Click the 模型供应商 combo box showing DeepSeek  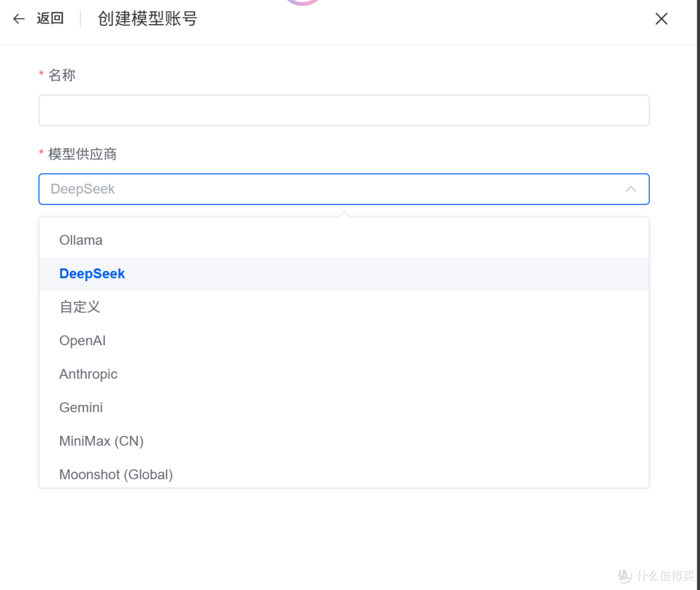(331, 189)
